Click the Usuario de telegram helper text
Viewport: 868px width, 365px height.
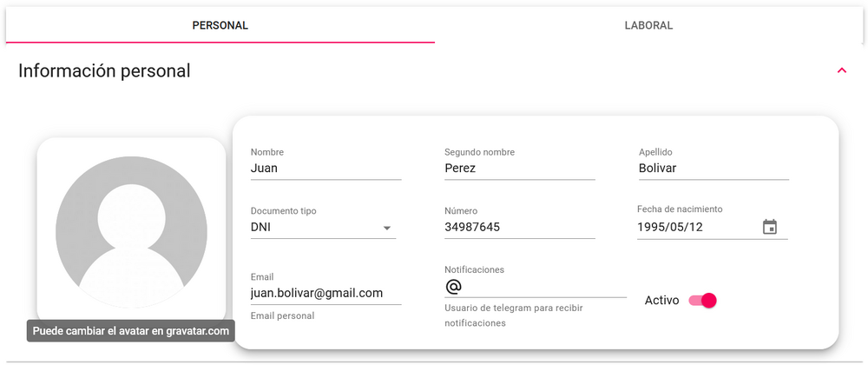click(x=513, y=315)
